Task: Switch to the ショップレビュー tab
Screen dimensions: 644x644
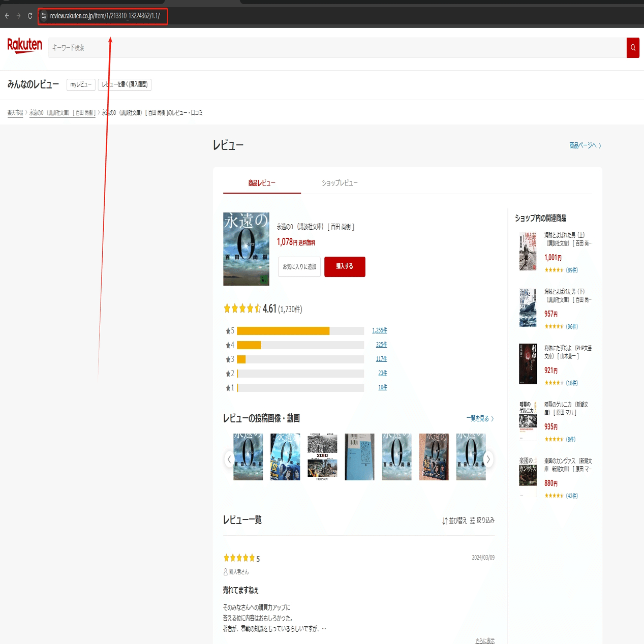Action: pyautogui.click(x=340, y=183)
